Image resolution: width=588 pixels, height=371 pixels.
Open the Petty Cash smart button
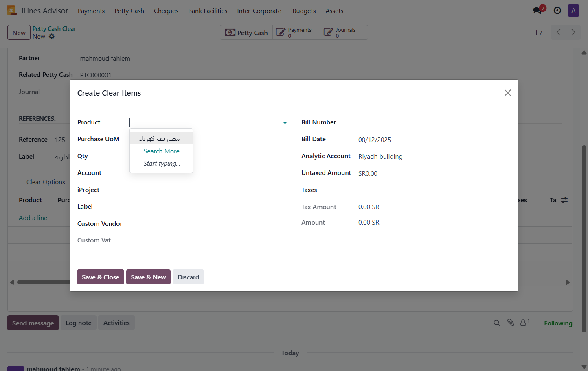click(x=246, y=33)
